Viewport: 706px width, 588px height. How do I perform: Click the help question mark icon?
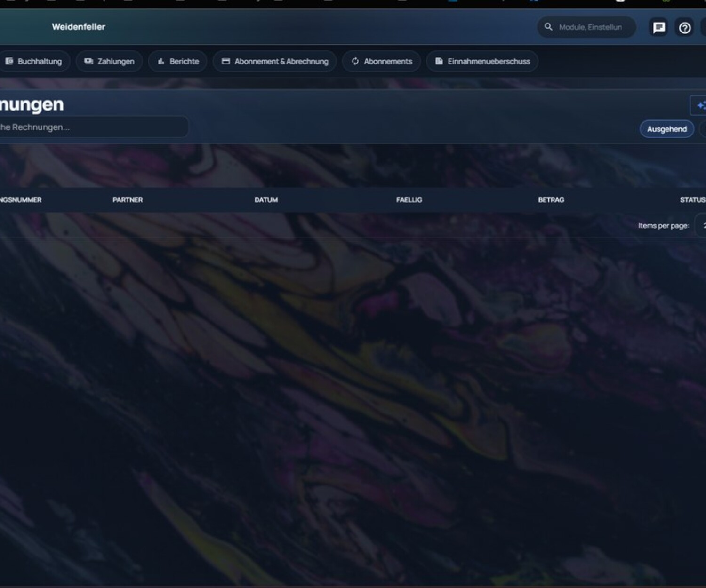tap(684, 28)
